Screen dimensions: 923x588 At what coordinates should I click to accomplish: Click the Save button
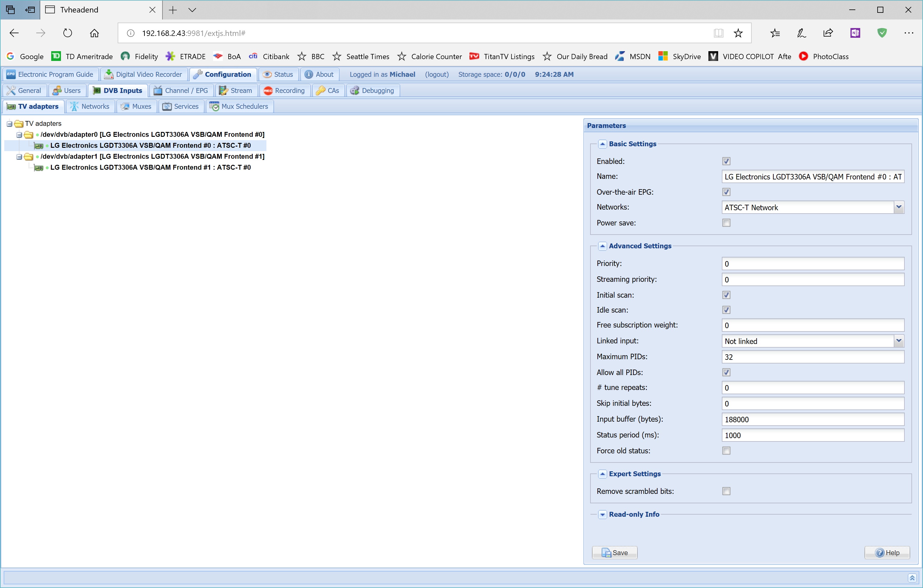pos(615,553)
